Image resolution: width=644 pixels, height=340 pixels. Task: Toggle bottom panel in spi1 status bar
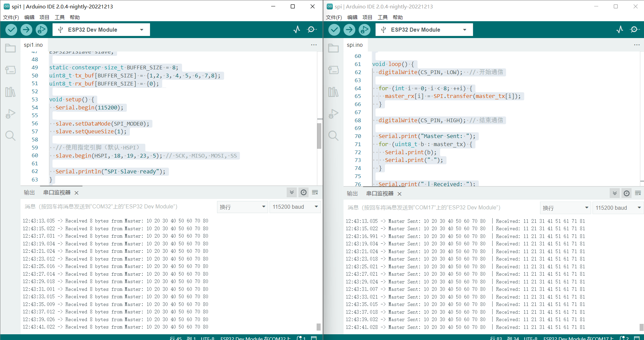click(314, 338)
